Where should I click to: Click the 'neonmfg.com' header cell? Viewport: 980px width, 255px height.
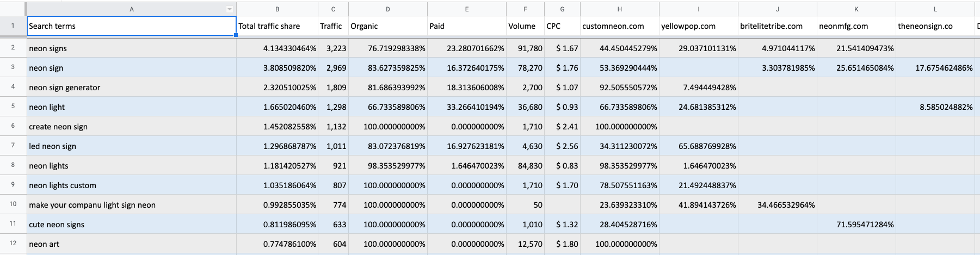(x=856, y=26)
